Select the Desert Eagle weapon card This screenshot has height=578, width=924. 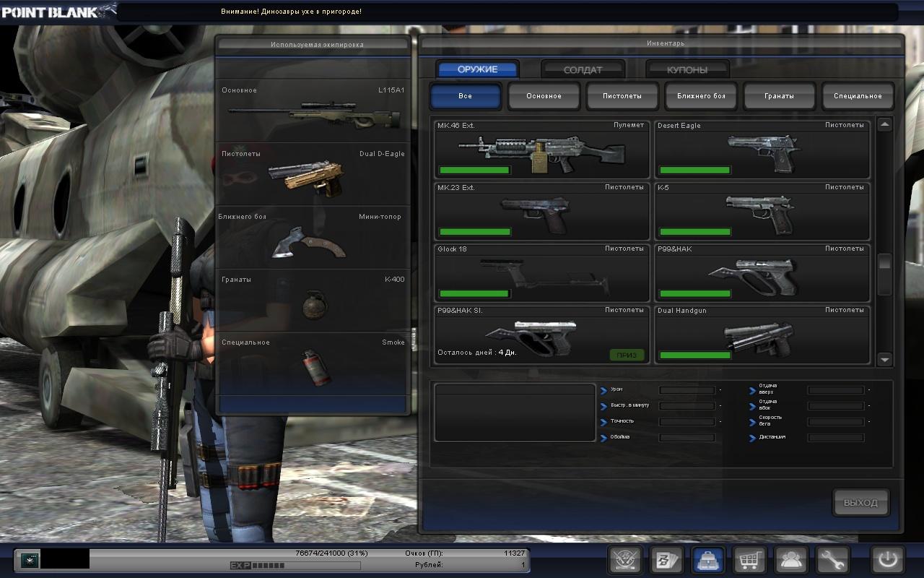[x=762, y=150]
